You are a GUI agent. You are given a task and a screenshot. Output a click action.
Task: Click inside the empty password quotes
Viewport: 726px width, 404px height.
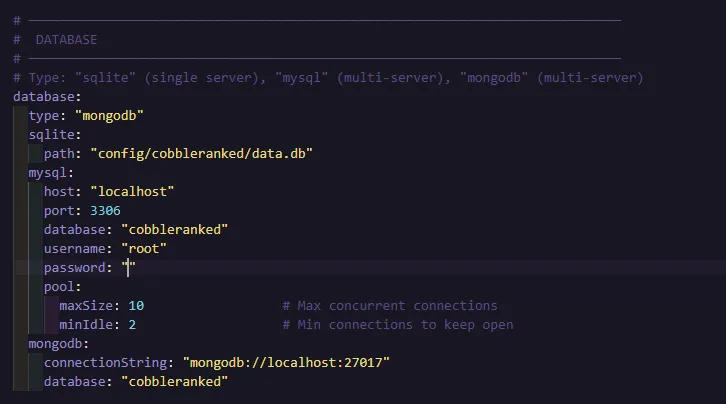pyautogui.click(x=129, y=267)
